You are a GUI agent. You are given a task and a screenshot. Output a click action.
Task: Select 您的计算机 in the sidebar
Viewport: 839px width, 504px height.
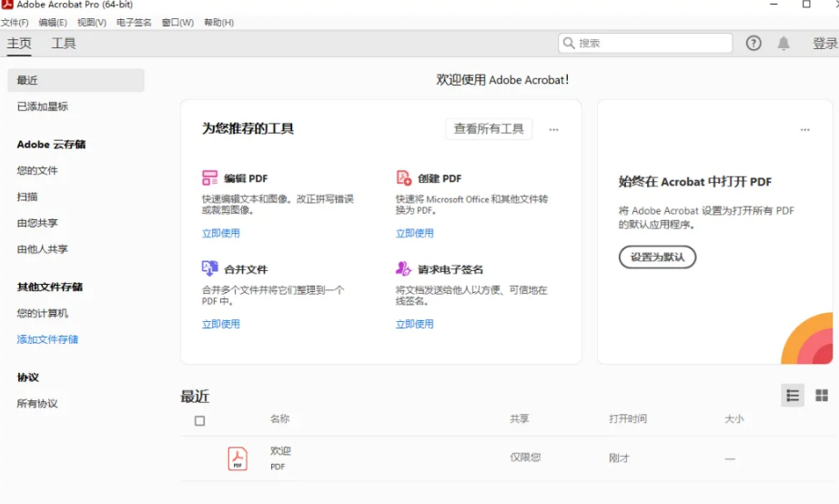(x=43, y=313)
